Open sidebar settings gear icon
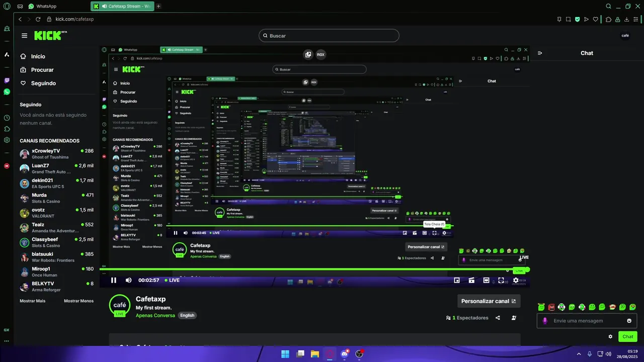The height and width of the screenshot is (362, 644). point(7,140)
